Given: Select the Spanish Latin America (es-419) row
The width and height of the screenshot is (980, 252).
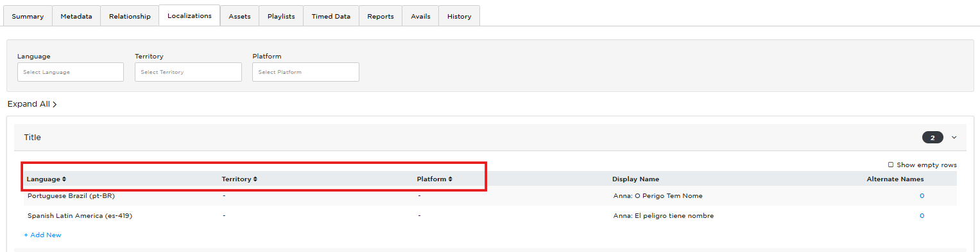Looking at the screenshot, I should (x=490, y=216).
